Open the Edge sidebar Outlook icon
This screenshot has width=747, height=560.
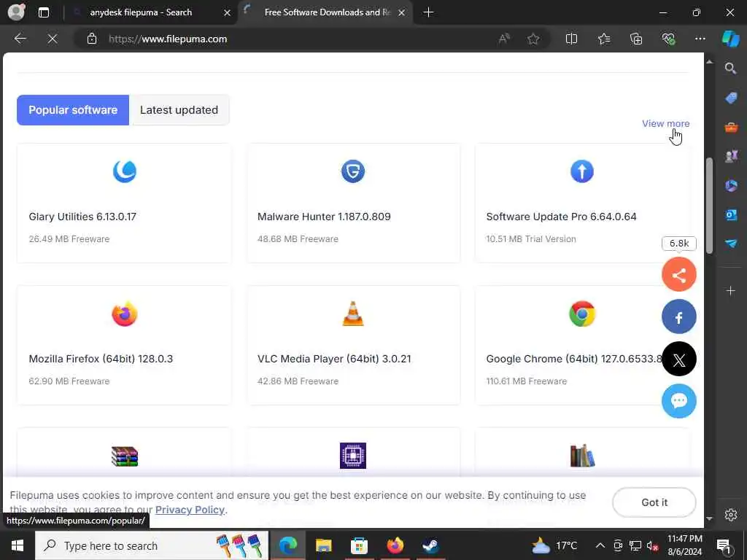click(x=731, y=215)
